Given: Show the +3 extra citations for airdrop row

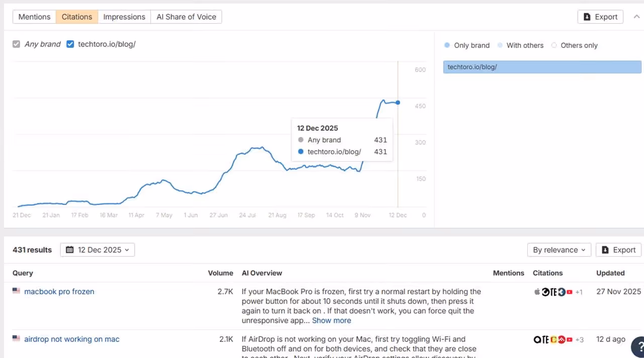Looking at the screenshot, I should 579,340.
